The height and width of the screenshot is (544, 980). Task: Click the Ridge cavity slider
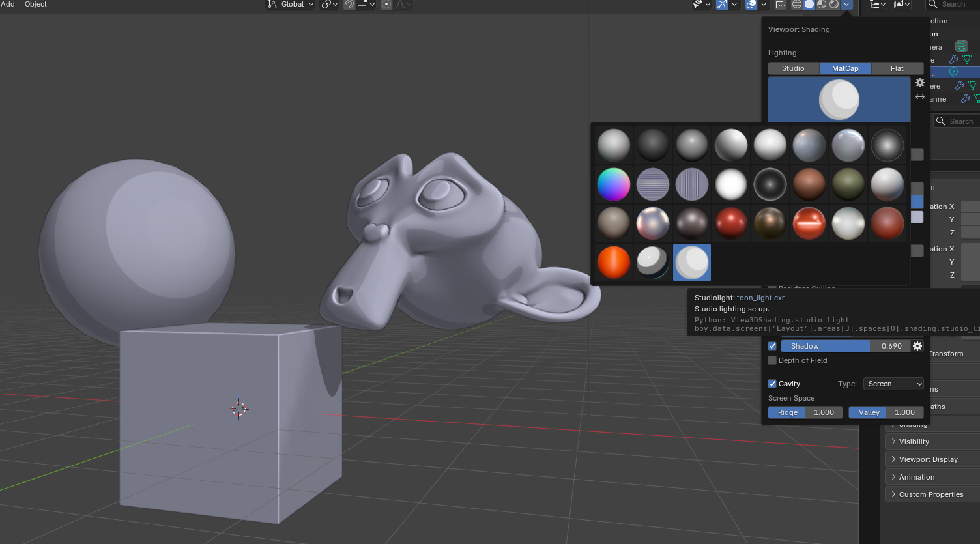click(805, 412)
